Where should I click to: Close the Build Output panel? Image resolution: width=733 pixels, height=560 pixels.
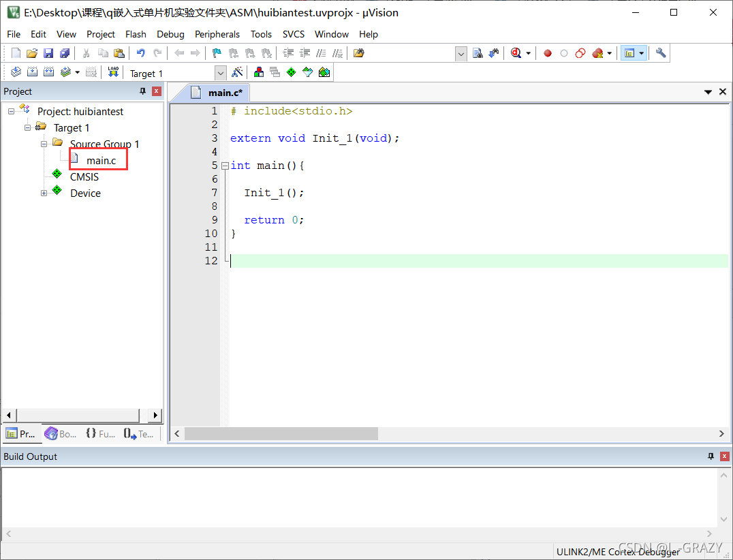point(725,456)
